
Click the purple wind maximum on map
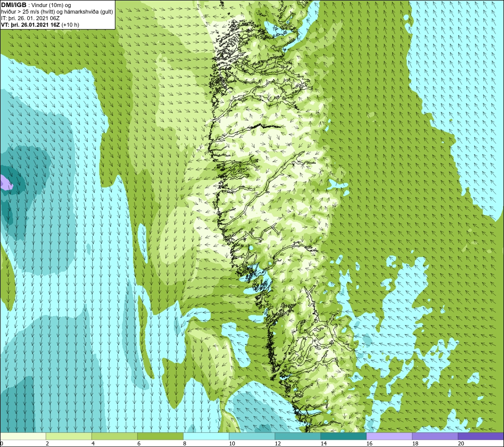point(6,183)
